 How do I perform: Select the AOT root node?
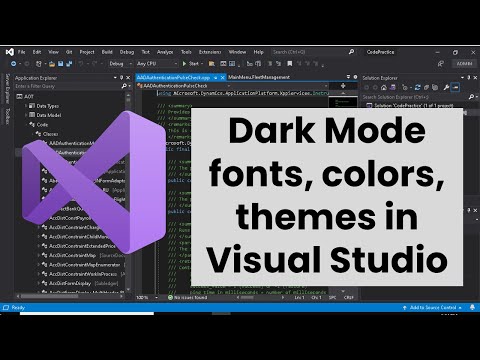[25, 96]
